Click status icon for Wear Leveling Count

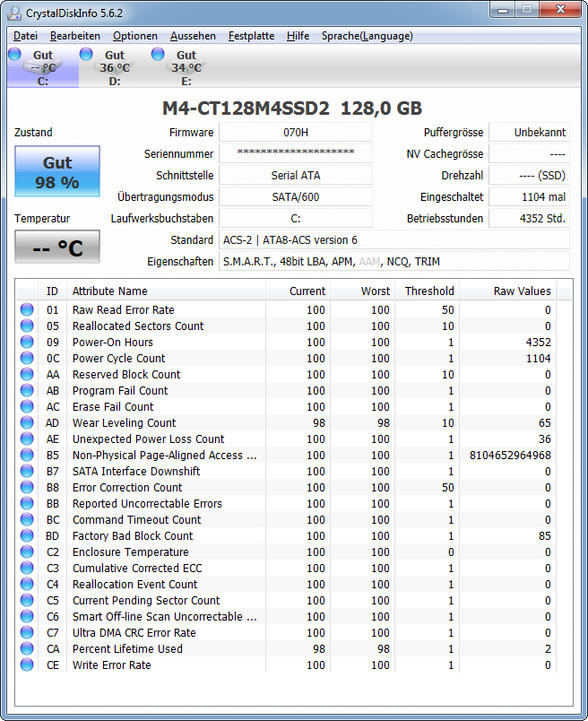pos(27,422)
